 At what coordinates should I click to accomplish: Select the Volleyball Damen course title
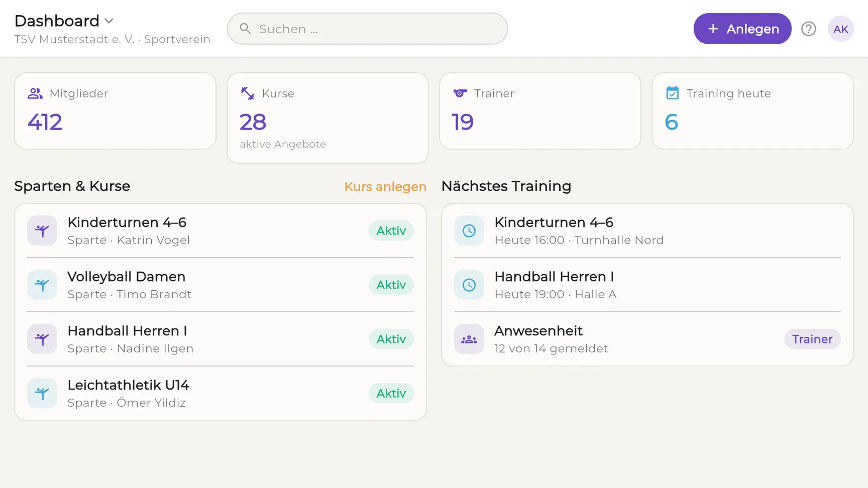(127, 277)
